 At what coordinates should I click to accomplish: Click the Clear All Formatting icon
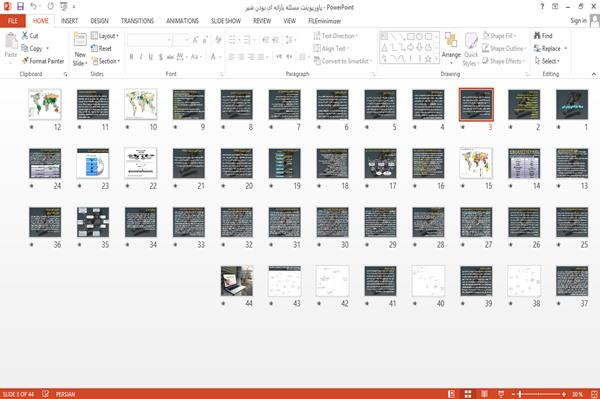(218, 39)
